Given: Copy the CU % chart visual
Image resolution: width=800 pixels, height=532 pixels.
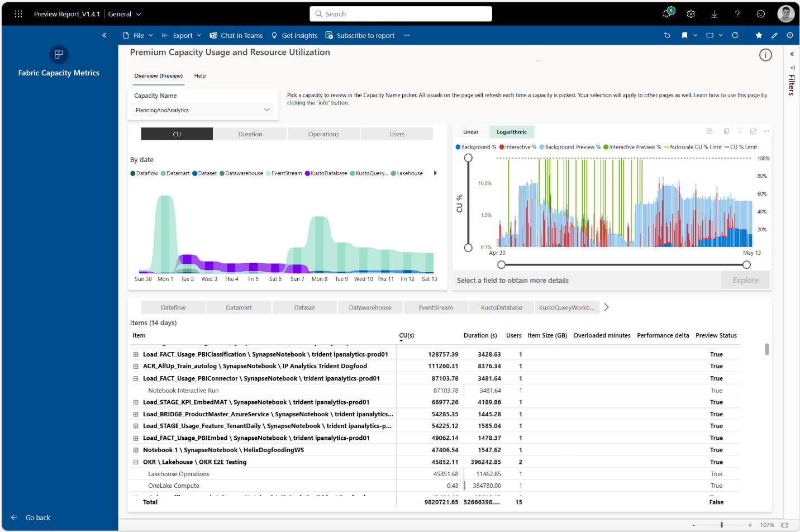Looking at the screenshot, I should (x=726, y=131).
